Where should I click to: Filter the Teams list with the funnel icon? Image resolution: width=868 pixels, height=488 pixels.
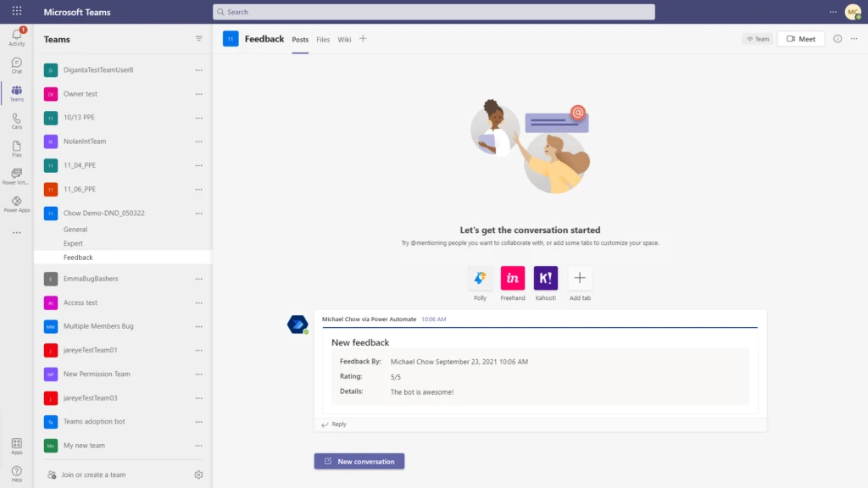pos(198,38)
